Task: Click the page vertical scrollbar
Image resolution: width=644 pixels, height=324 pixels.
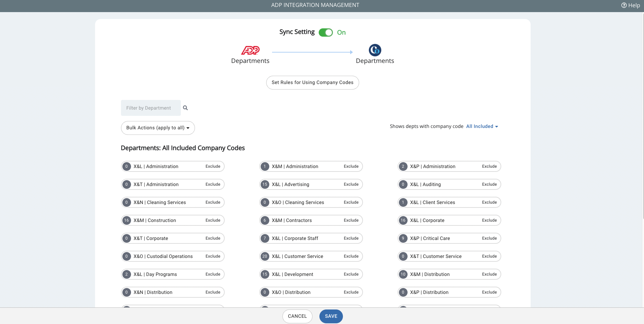Action: click(643, 116)
